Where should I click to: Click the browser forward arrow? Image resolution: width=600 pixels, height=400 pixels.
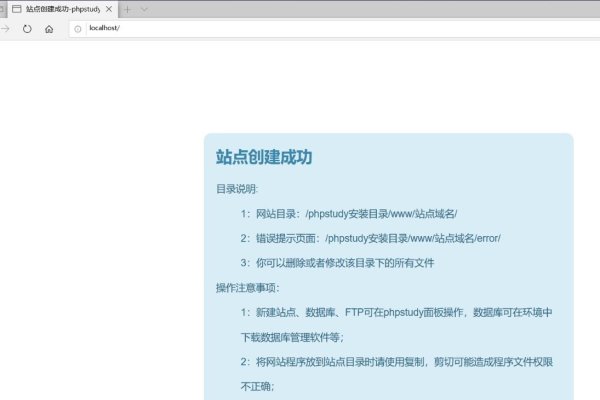point(5,29)
